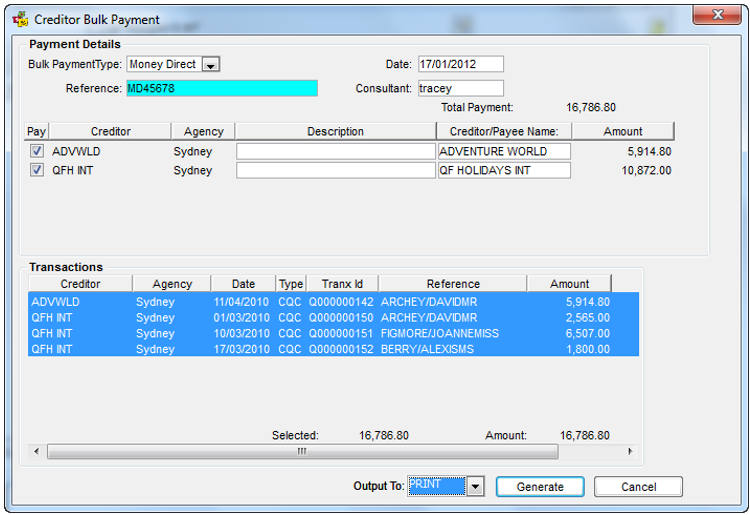
Task: Click the Date field 17/01/2012
Action: 461,64
